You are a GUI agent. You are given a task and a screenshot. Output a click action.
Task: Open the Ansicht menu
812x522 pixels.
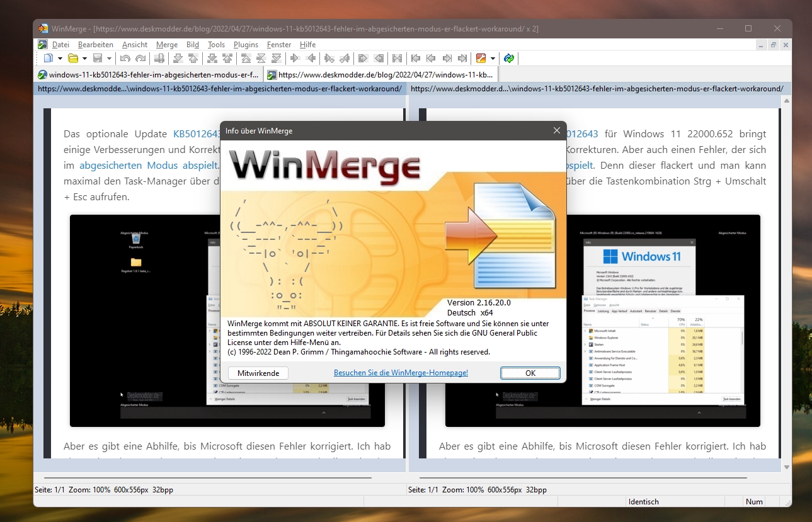pos(135,45)
